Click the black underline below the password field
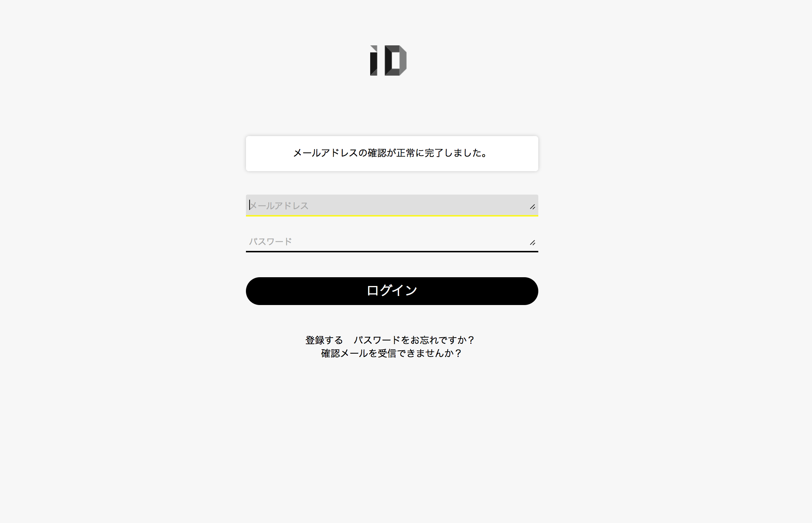Screen dimensions: 812x523 [392, 252]
